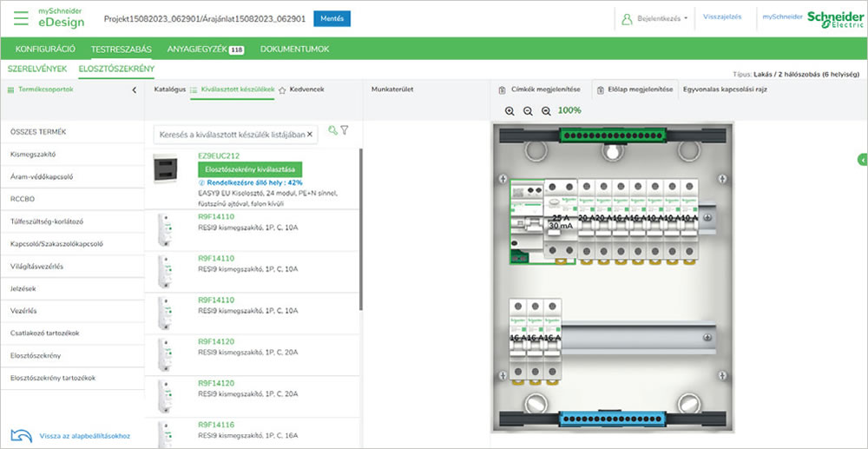Click the Rendelkezésre álló hely info icon
868x449 pixels.
click(x=201, y=182)
